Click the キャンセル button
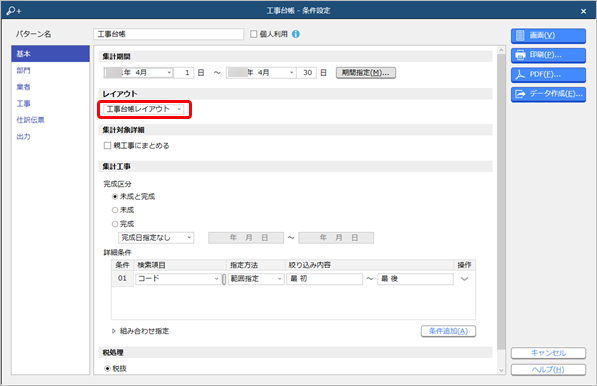The height and width of the screenshot is (386, 597). (548, 353)
